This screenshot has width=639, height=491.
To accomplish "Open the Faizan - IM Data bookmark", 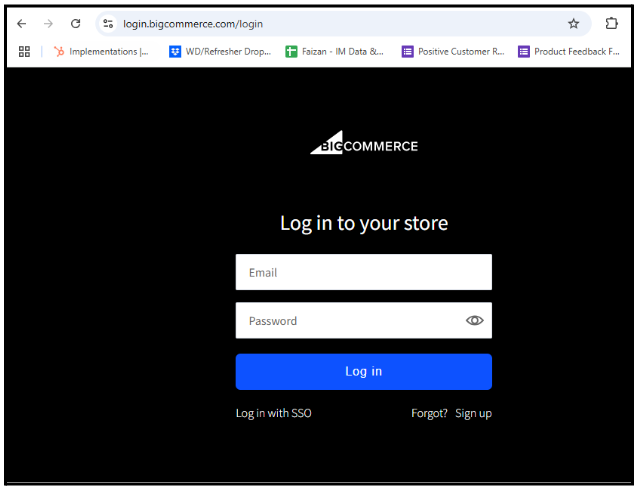I will point(335,51).
